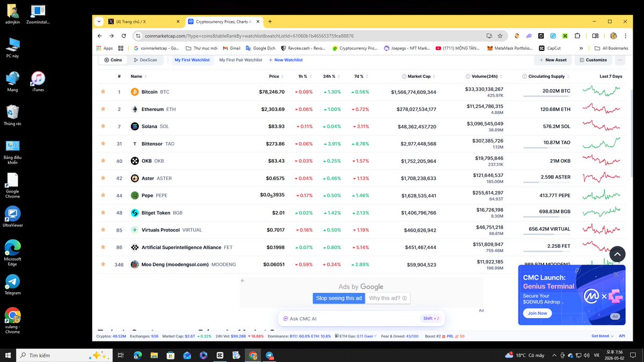Open the API link in footer bar

tap(622, 336)
